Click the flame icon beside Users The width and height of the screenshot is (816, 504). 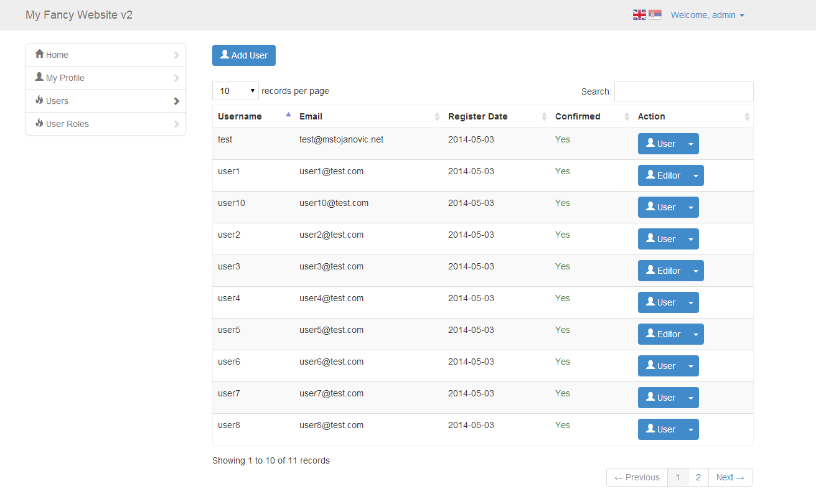click(39, 101)
